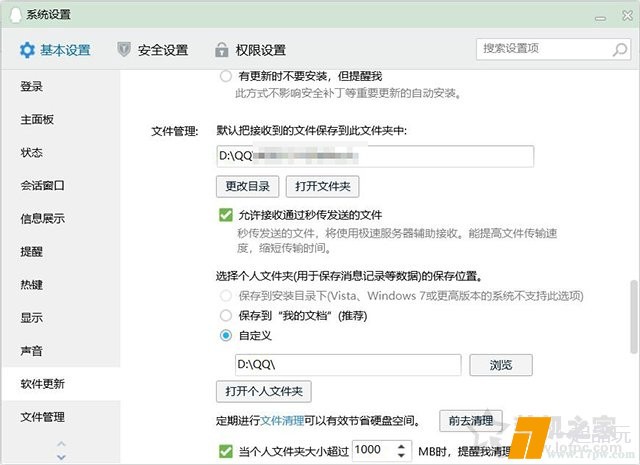Open the 基本设置 tab
Screen dimensions: 640x465
[x=56, y=50]
